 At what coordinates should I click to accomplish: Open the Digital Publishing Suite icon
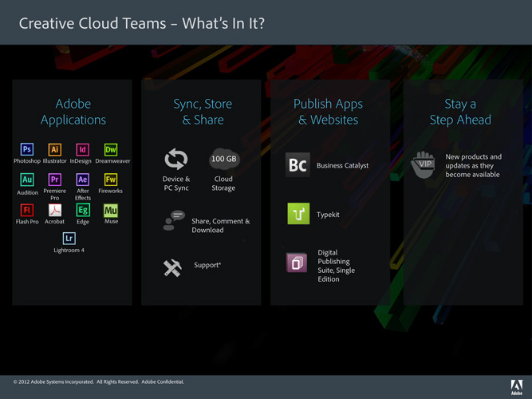pos(297,263)
